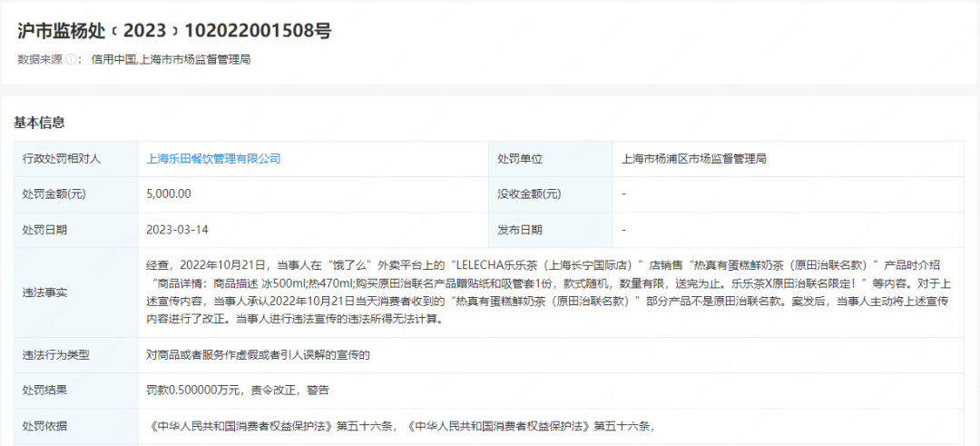This screenshot has height=446, width=980.
Task: Click the 违法事实 label cell
Action: pos(44,292)
